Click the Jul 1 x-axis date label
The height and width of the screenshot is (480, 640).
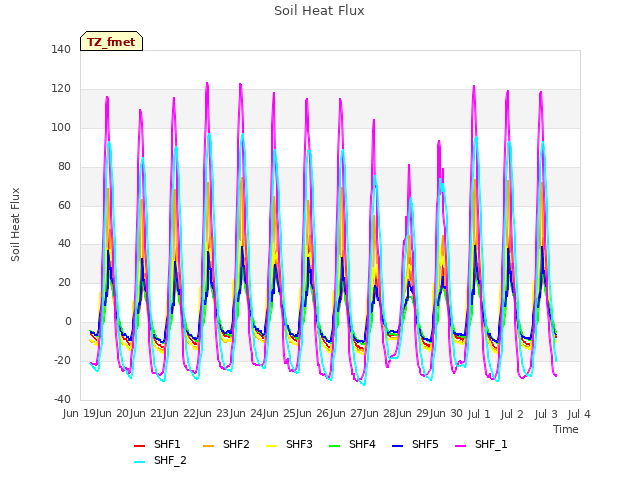[x=479, y=415]
